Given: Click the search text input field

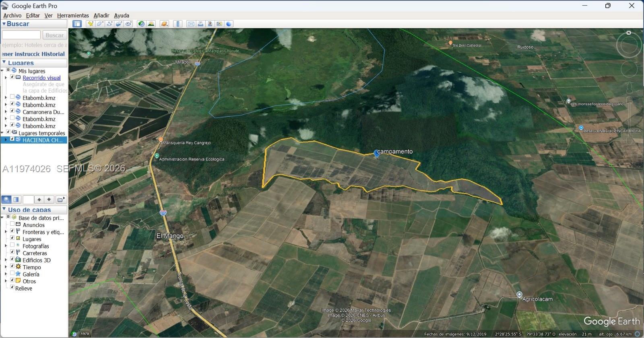Looking at the screenshot, I should point(21,35).
